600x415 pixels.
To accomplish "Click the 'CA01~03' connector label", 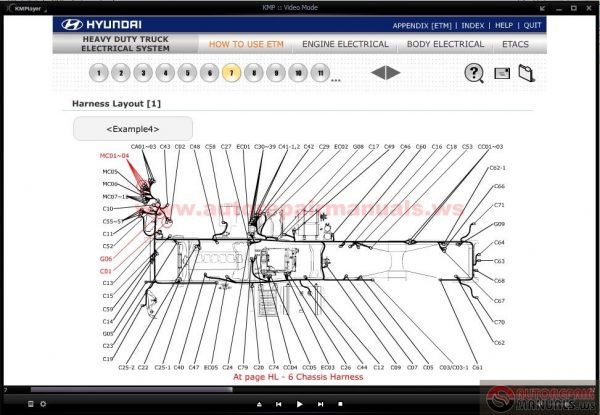I will tap(143, 146).
